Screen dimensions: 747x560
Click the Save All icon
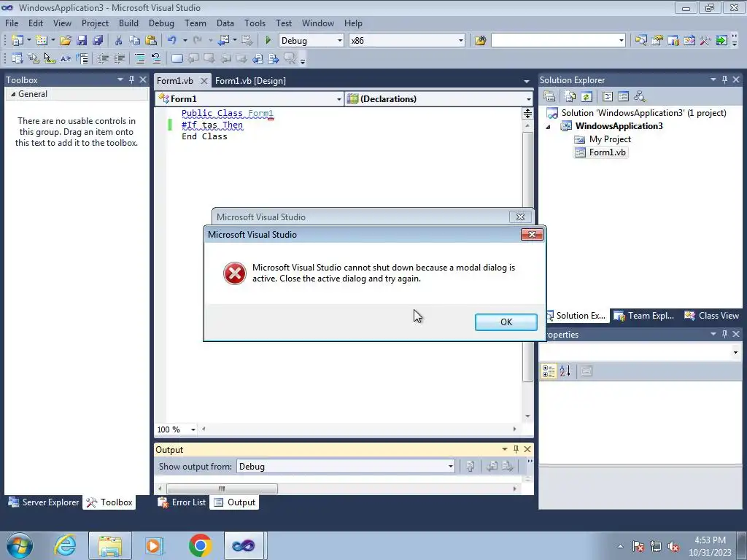(x=98, y=41)
